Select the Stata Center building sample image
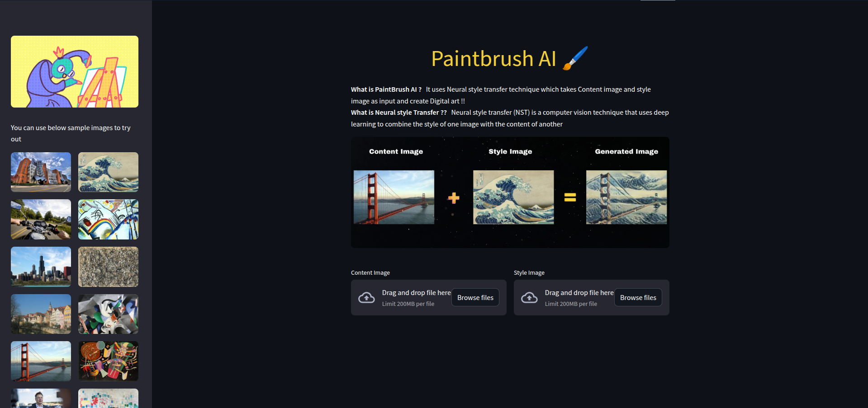 point(41,172)
